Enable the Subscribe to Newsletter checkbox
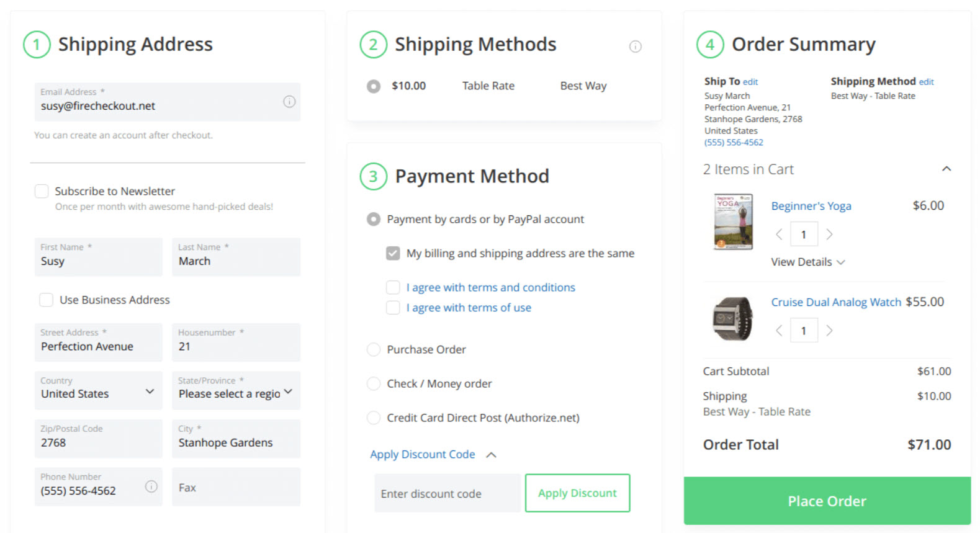 coord(42,191)
